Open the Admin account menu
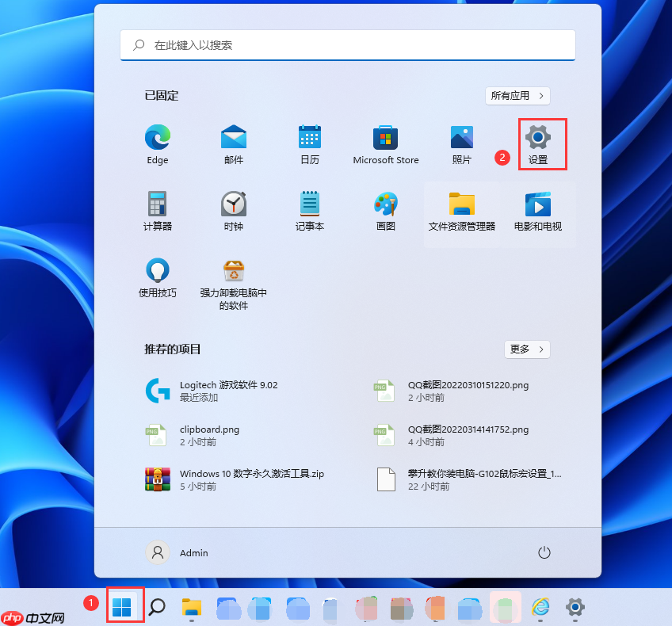Image resolution: width=672 pixels, height=626 pixels. pos(180,552)
